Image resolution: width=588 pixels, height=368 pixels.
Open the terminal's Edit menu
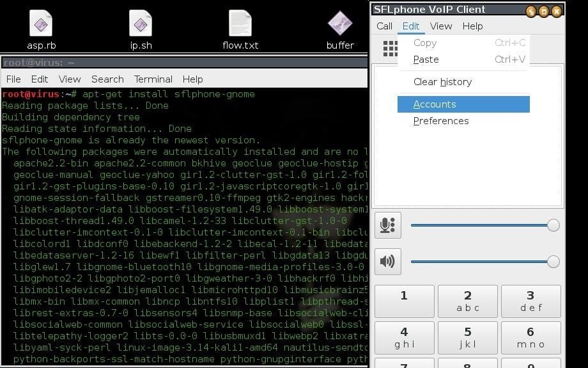click(x=40, y=79)
